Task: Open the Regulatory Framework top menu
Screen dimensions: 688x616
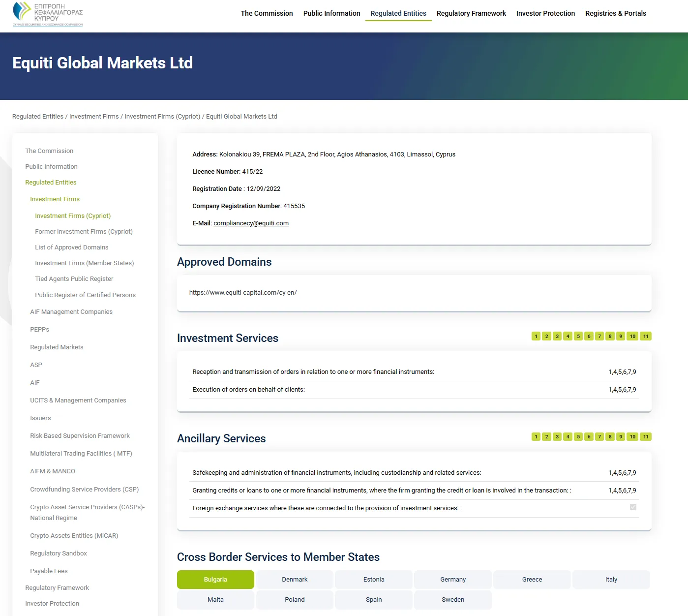Action: 471,13
